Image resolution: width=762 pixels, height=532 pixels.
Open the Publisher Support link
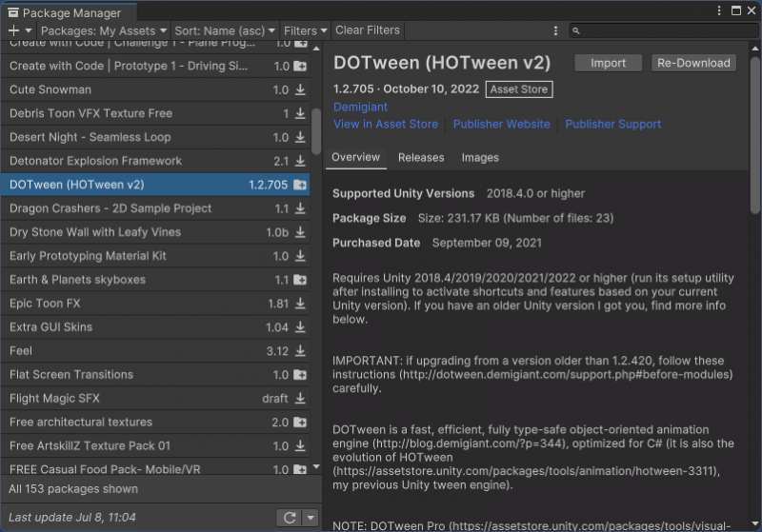coord(612,125)
